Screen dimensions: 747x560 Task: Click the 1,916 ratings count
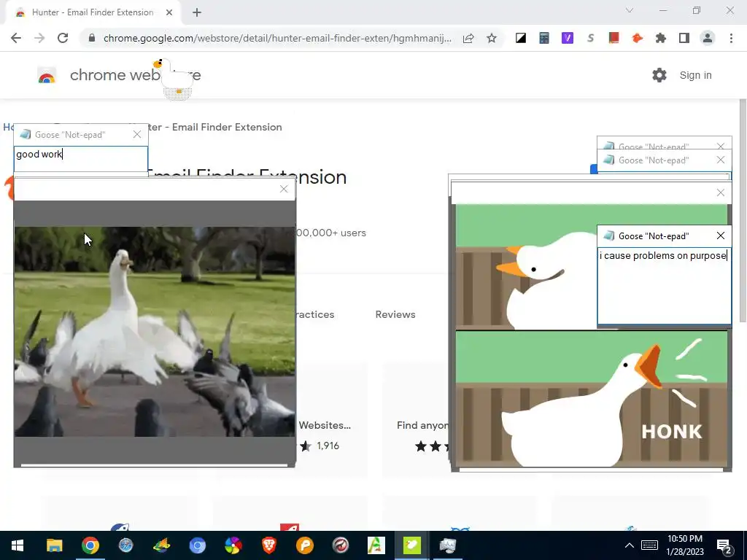(328, 446)
